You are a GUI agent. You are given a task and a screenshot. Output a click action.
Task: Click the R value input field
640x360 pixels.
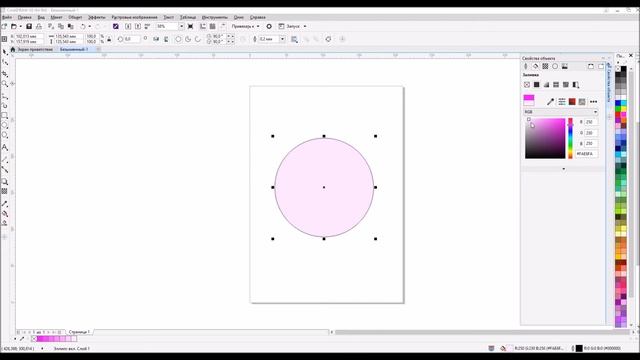(x=591, y=122)
